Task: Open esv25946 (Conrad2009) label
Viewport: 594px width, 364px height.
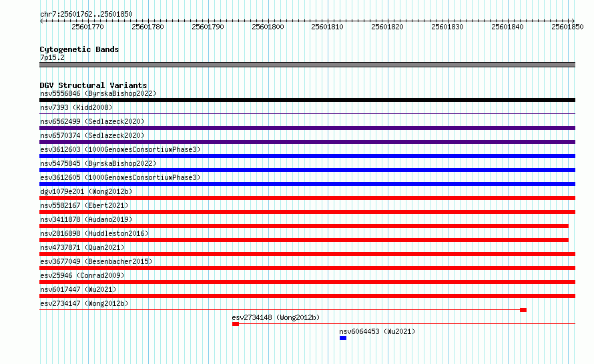Action: click(x=82, y=275)
